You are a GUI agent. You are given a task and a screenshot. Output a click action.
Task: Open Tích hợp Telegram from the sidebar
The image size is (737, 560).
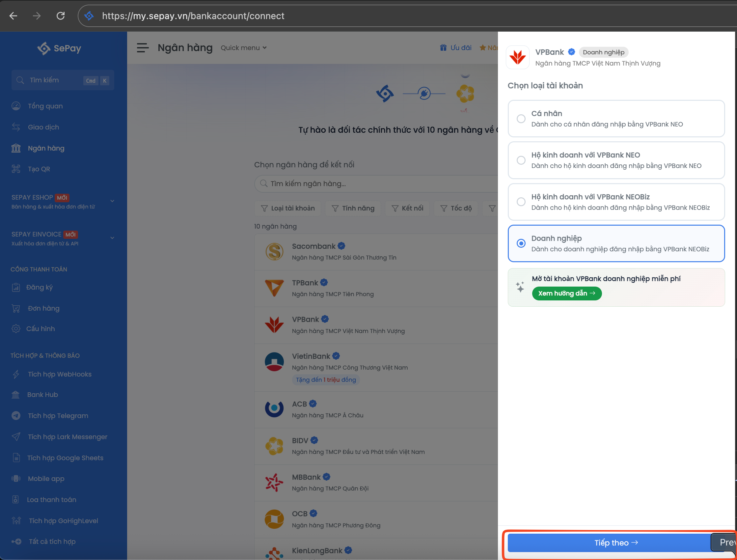pos(58,416)
